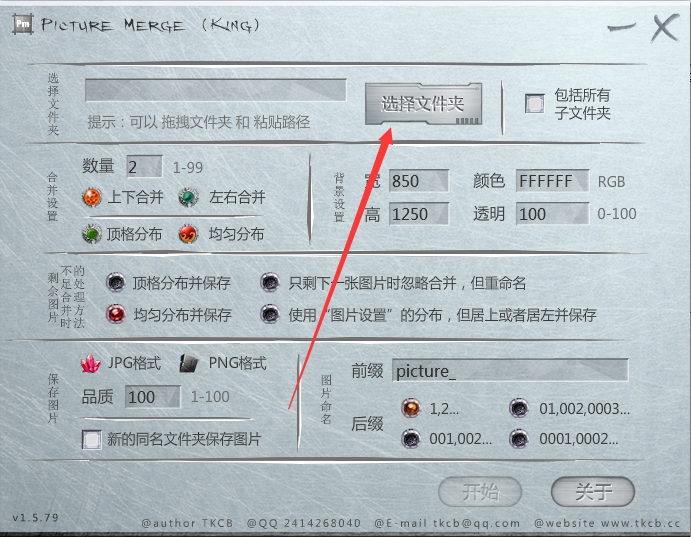Select 顶格分布并保存 radio option

point(116,282)
